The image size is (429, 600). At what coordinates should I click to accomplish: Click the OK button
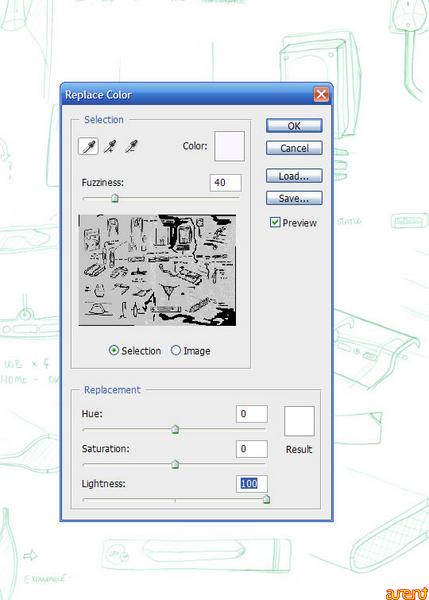pos(294,126)
